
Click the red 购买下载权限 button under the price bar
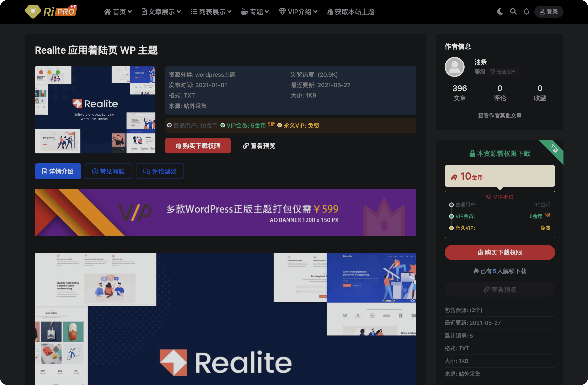pos(198,146)
